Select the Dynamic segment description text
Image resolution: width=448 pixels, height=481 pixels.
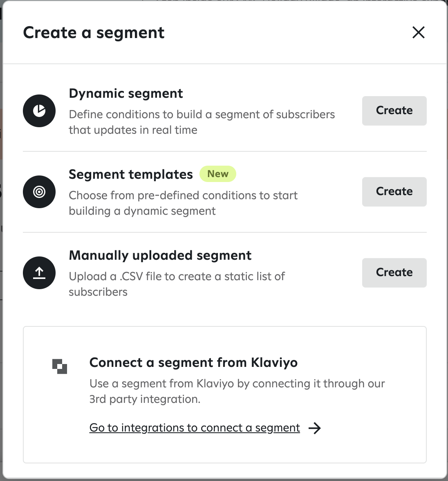202,122
